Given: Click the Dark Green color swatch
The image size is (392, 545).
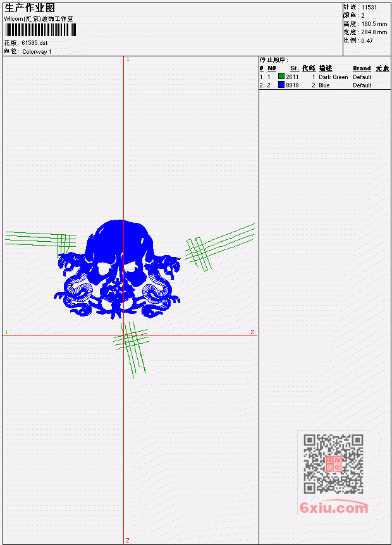Looking at the screenshot, I should [281, 76].
